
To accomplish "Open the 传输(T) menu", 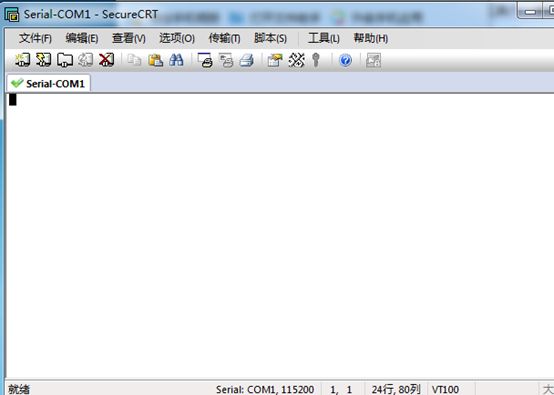I will [224, 38].
